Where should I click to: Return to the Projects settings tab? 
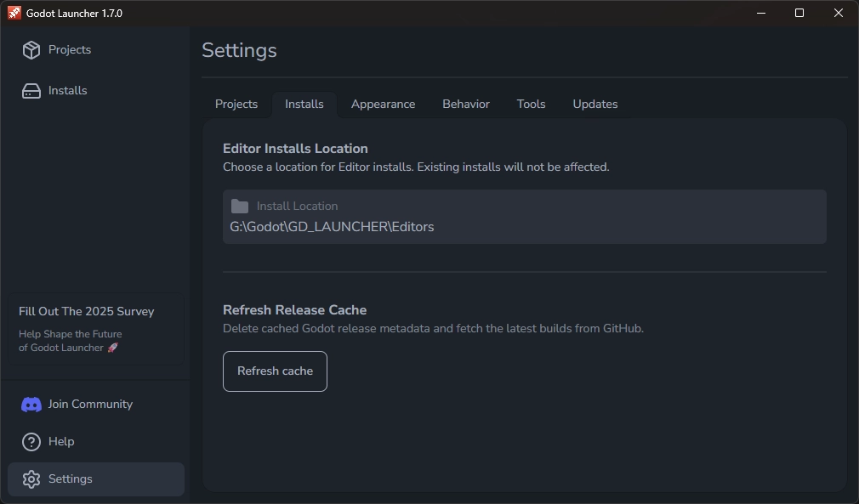(236, 104)
